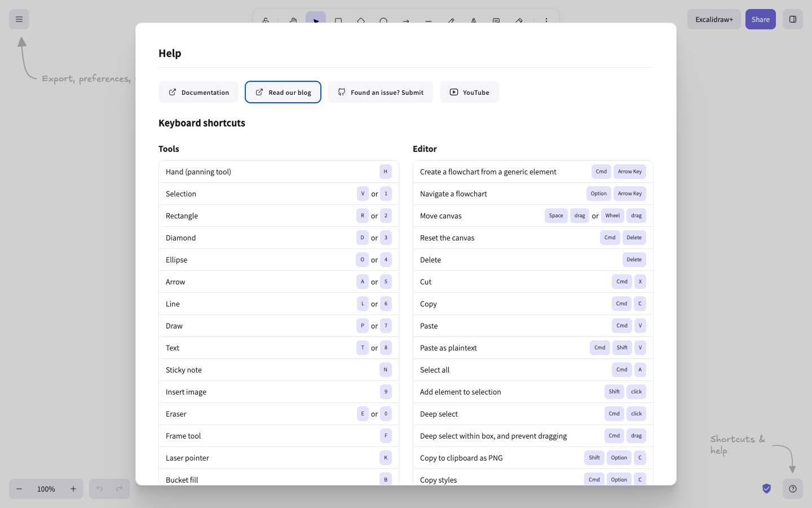Reset zoom via the 100% label

click(x=46, y=489)
